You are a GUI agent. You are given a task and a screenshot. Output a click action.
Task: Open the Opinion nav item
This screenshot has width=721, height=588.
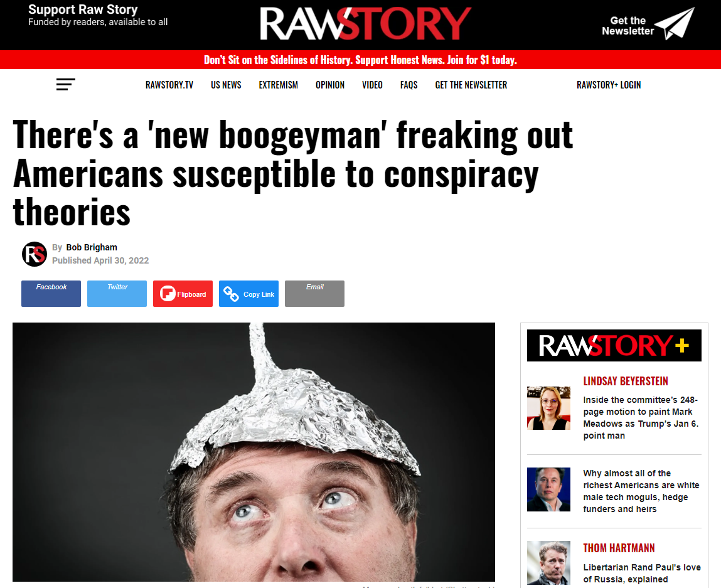click(x=329, y=85)
